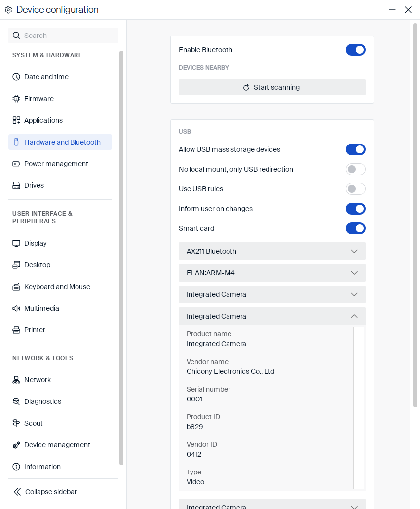The width and height of the screenshot is (420, 509).
Task: Expand the ELAN:ARM-M4 device details
Action: [272, 273]
